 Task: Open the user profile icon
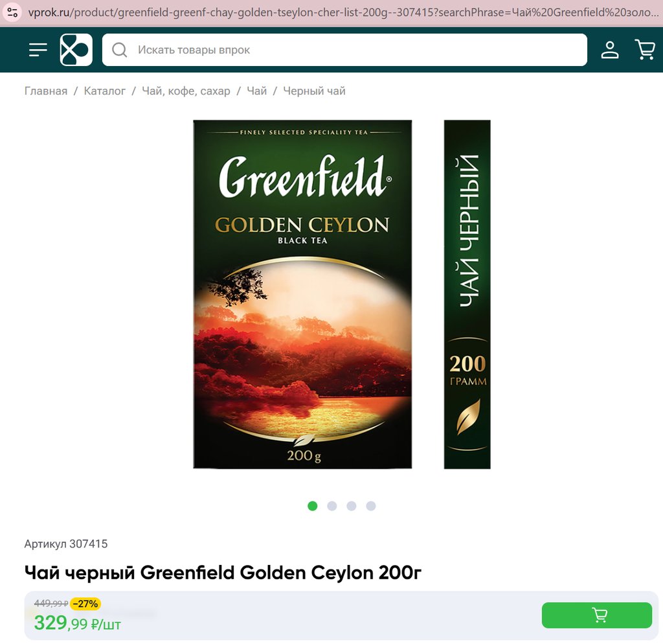pyautogui.click(x=610, y=49)
